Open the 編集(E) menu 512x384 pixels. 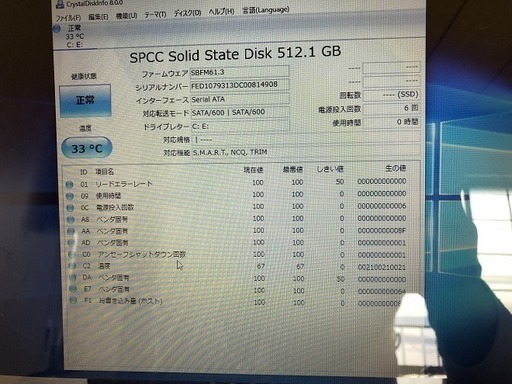[x=98, y=17]
